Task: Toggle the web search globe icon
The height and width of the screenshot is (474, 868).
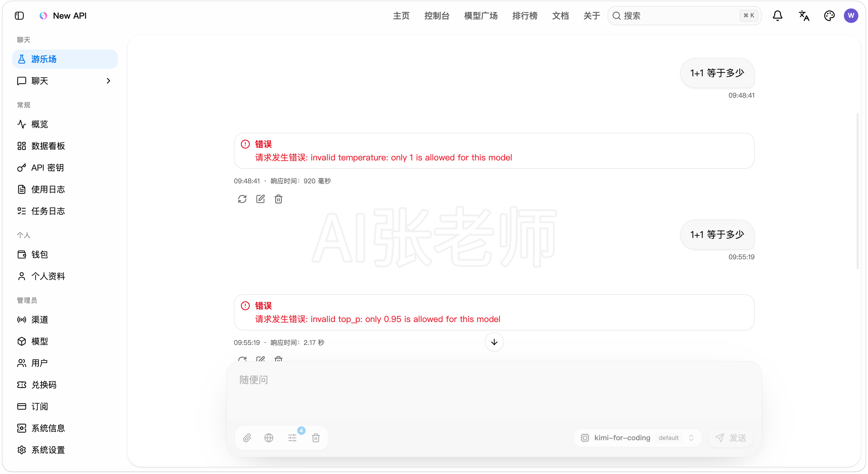Action: [x=269, y=438]
